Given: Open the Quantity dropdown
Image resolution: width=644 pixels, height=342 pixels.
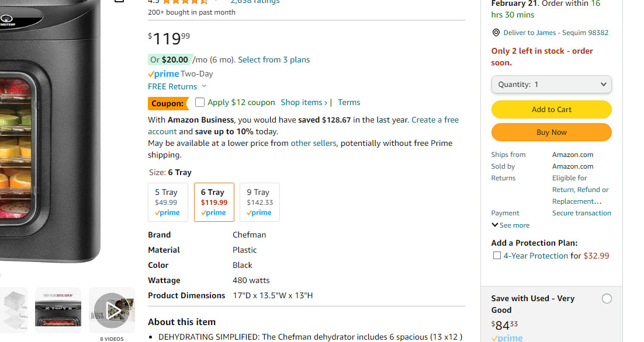Looking at the screenshot, I should coord(551,84).
